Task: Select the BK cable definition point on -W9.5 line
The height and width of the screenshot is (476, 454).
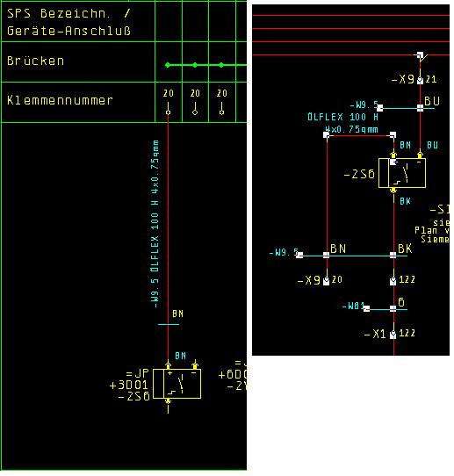Action: pos(393,255)
